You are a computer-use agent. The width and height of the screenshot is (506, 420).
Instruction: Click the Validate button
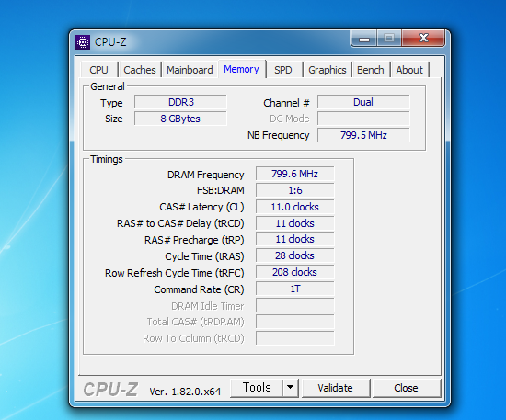click(336, 388)
